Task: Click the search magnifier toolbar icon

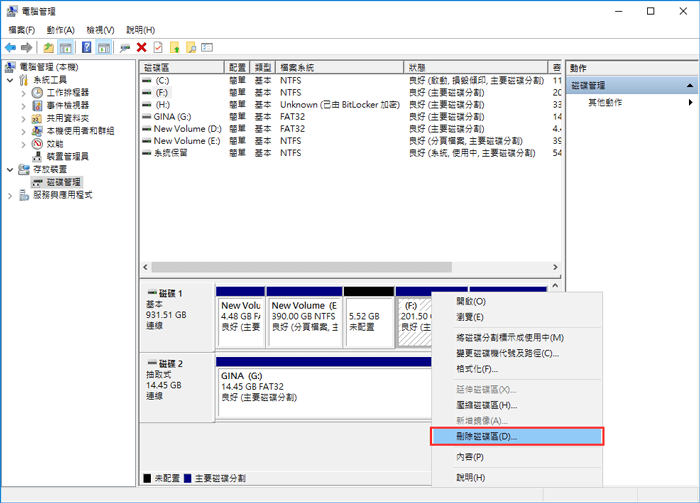Action: (191, 47)
